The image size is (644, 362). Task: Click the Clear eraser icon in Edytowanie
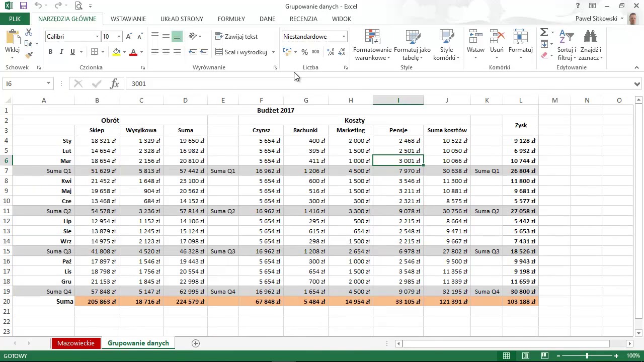pos(544,55)
